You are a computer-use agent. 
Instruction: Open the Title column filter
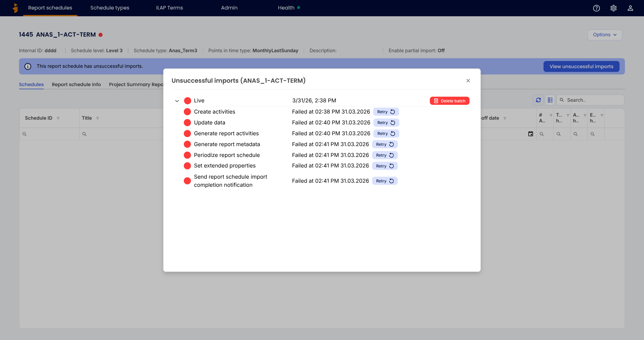point(98,118)
